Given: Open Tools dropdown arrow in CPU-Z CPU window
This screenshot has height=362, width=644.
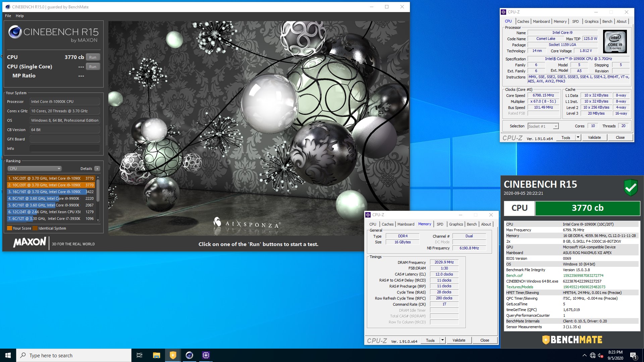Looking at the screenshot, I should point(578,137).
